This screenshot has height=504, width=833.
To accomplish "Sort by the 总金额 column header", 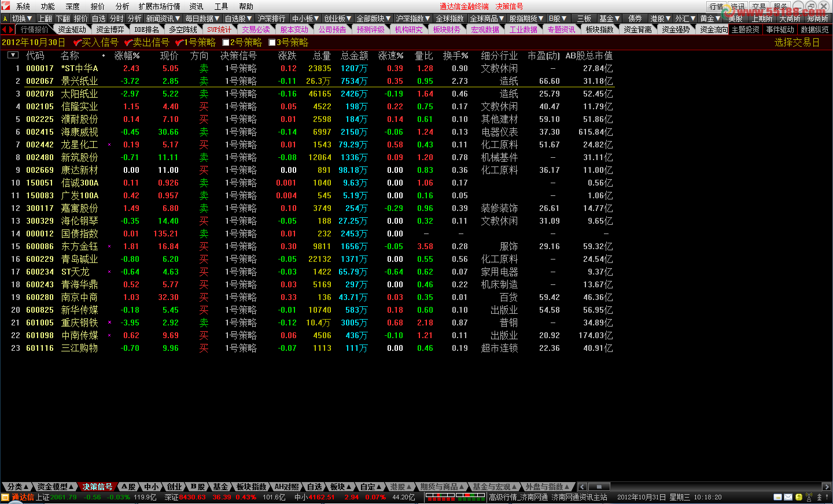I will (355, 55).
